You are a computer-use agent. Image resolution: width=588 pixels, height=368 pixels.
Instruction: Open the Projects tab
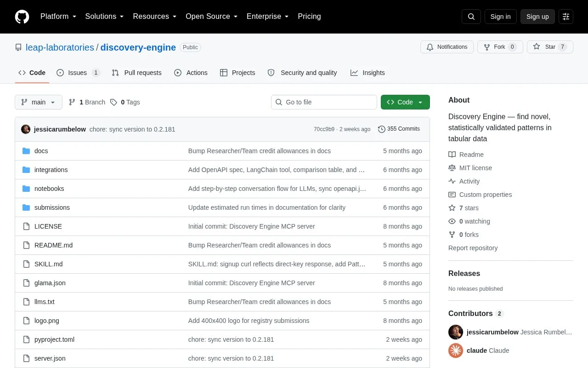(x=237, y=73)
